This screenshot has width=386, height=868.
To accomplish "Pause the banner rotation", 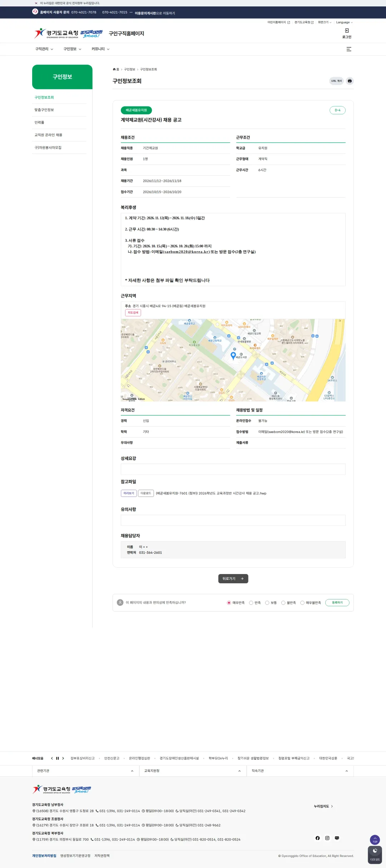I will [57, 758].
